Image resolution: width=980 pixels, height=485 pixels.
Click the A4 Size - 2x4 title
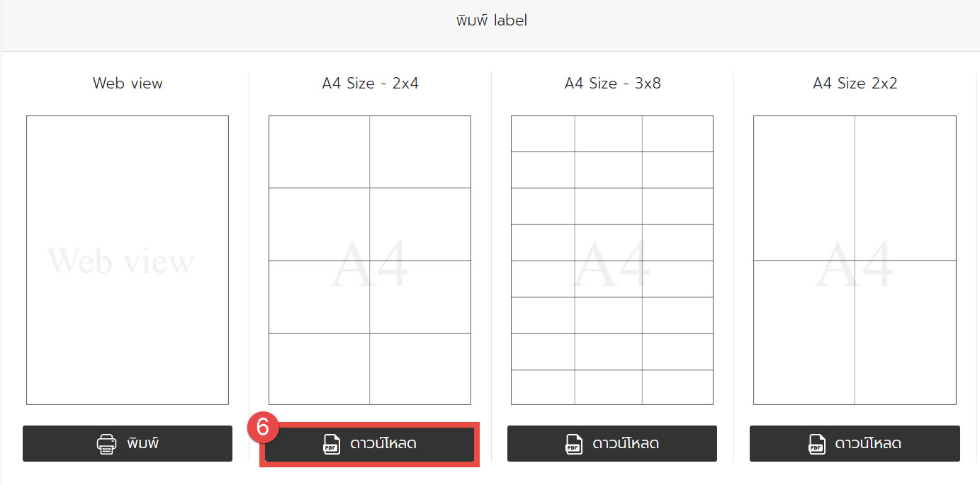coord(370,84)
